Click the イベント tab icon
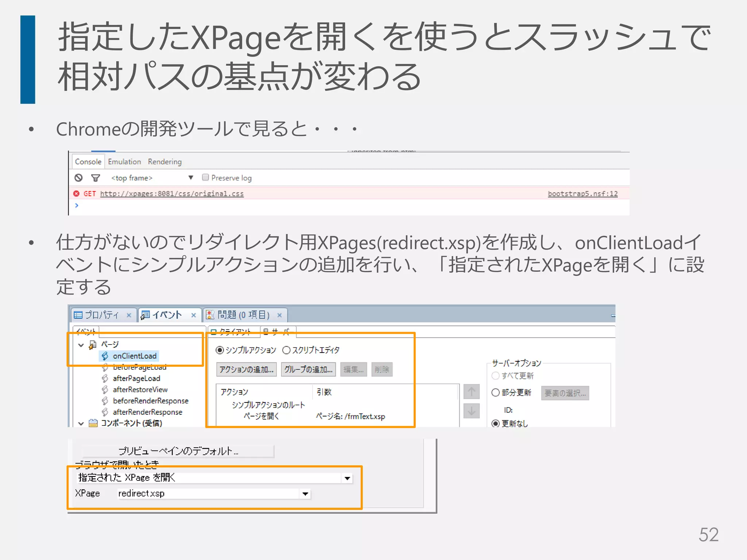 click(145, 315)
